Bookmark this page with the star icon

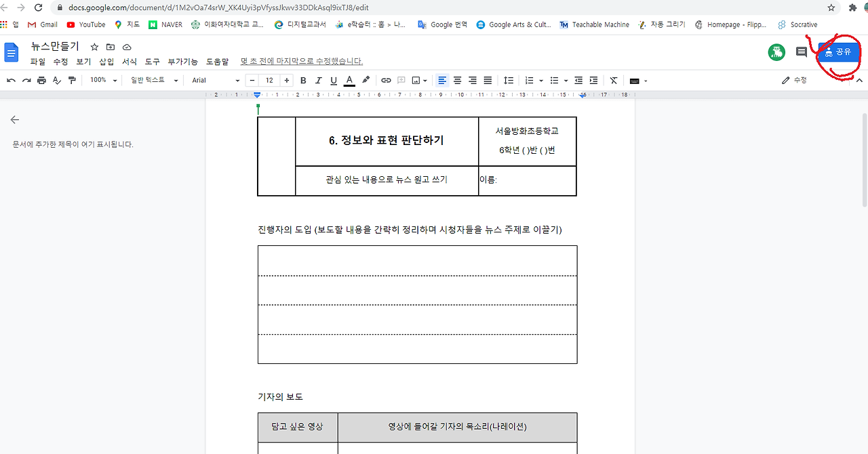831,7
